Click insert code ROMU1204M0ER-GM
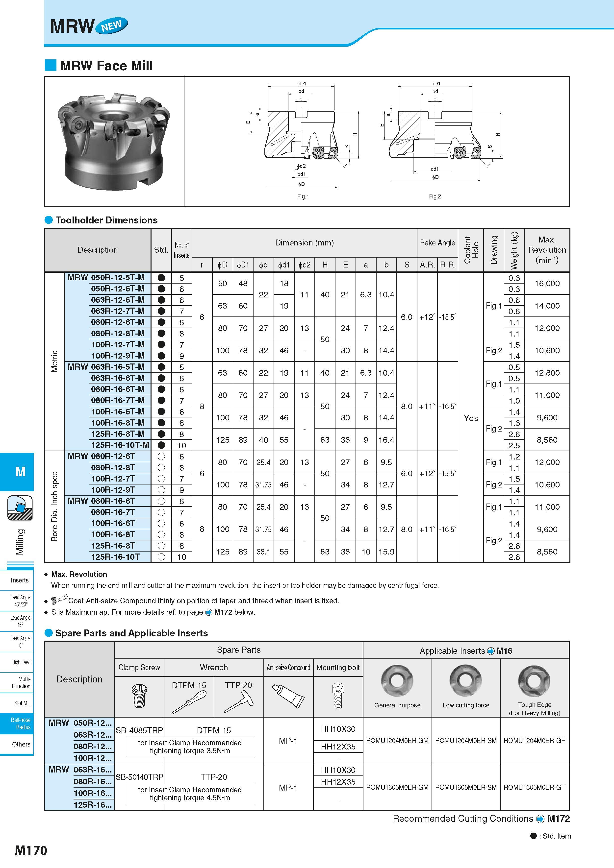Screen dimensions: 614x868 (397, 741)
